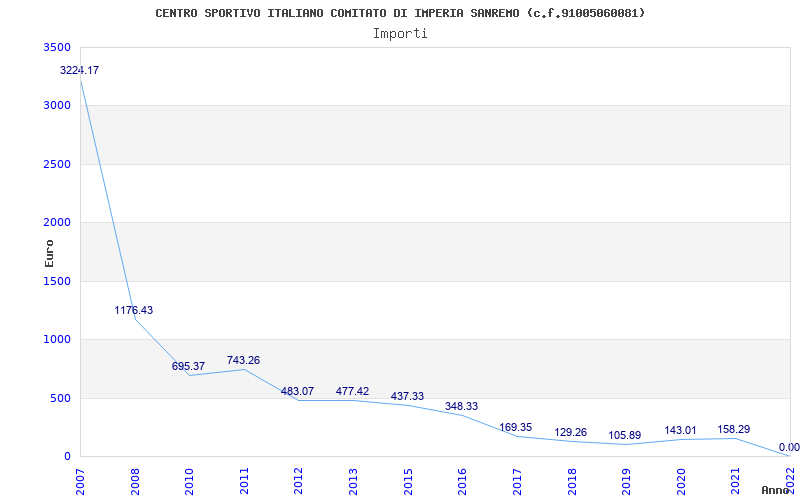
Task: Select the 348.33 data label
Action: [461, 406]
